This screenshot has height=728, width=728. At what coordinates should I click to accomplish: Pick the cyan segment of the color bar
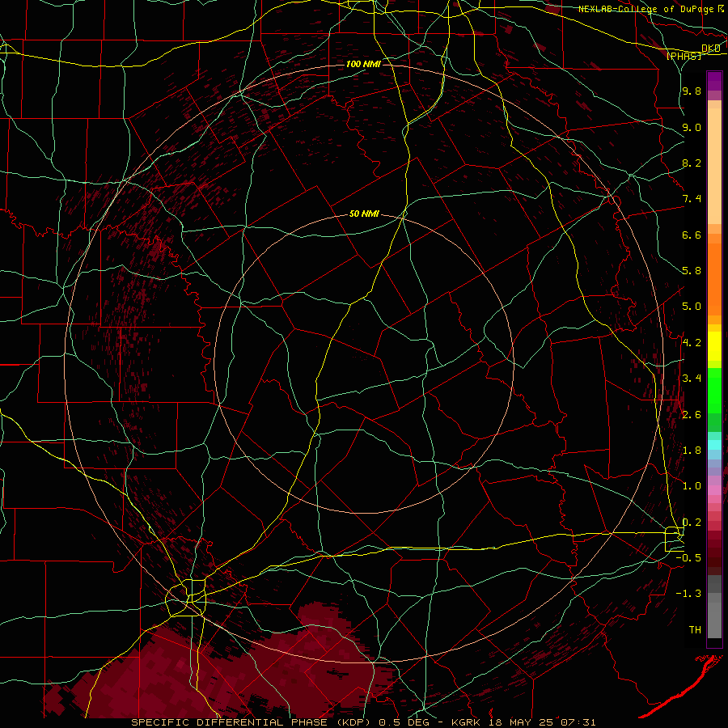(714, 445)
